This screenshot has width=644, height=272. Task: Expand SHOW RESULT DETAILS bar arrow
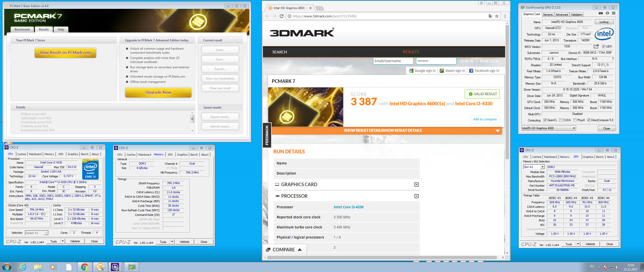[497, 131]
